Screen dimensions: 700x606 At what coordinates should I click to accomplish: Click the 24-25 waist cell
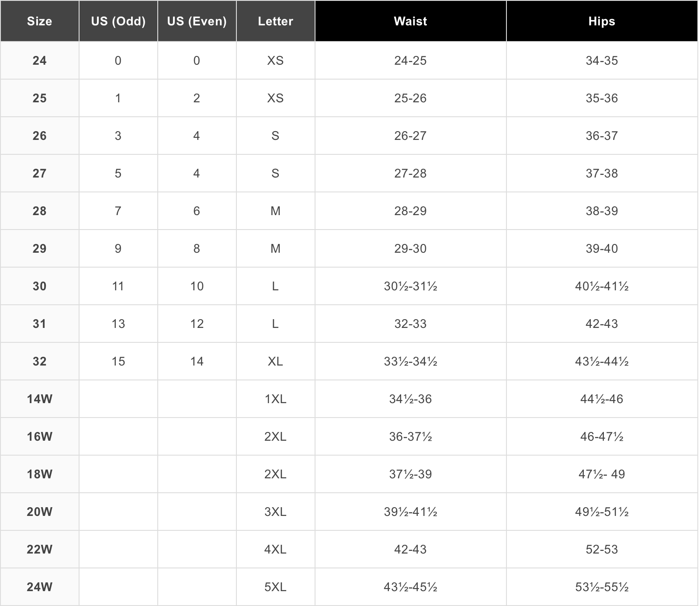(x=411, y=60)
